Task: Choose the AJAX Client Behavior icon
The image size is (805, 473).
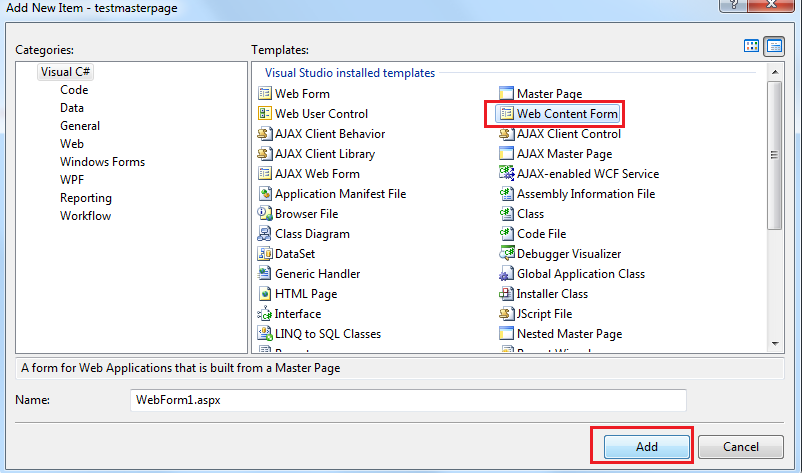Action: pyautogui.click(x=265, y=134)
